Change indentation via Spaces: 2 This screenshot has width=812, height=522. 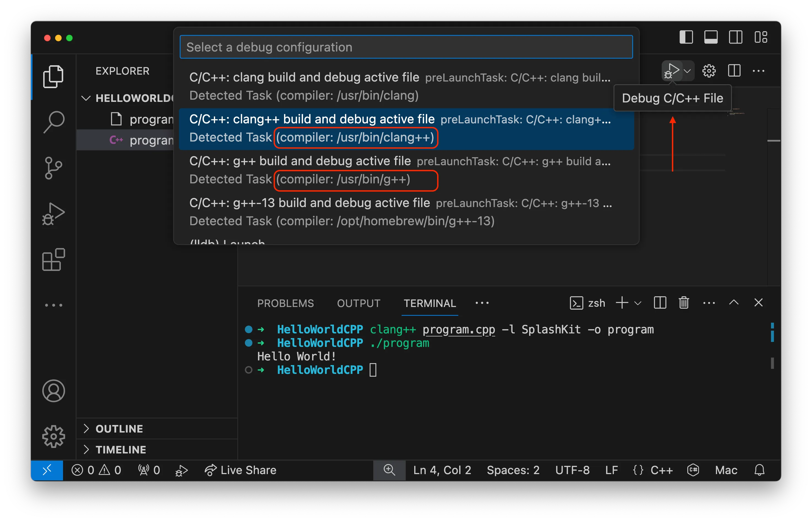[x=513, y=470]
